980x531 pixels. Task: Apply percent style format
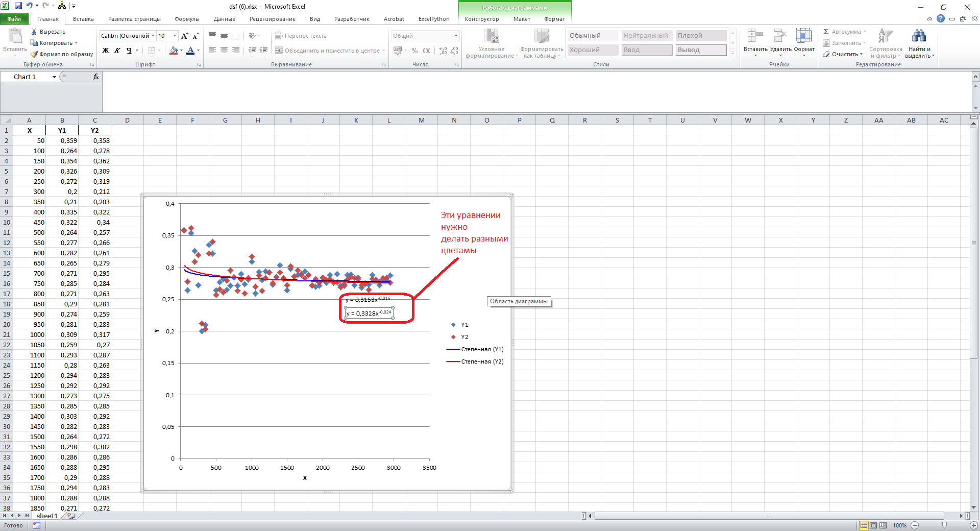(x=414, y=51)
